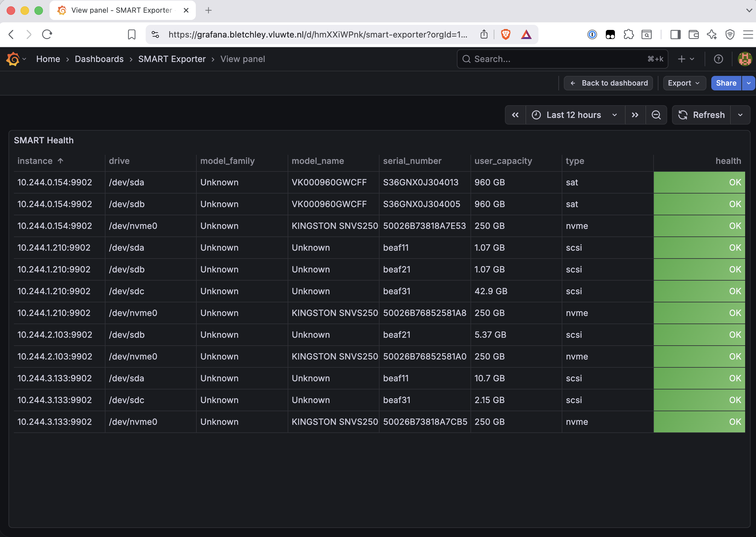Click the share page icon
The image size is (756, 537).
point(484,34)
